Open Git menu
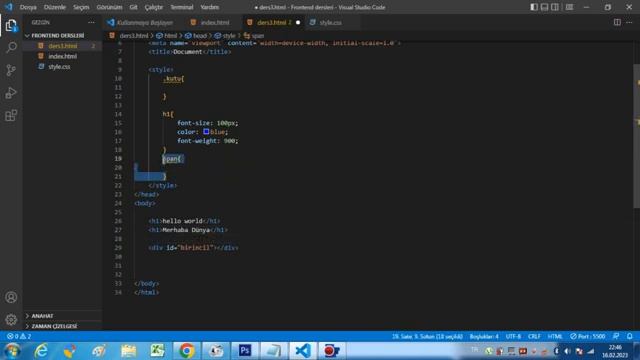This screenshot has height=360, width=640. pyautogui.click(x=133, y=7)
